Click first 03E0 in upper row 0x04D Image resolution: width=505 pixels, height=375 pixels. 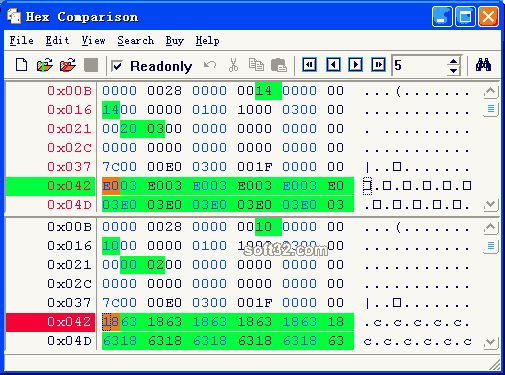120,205
